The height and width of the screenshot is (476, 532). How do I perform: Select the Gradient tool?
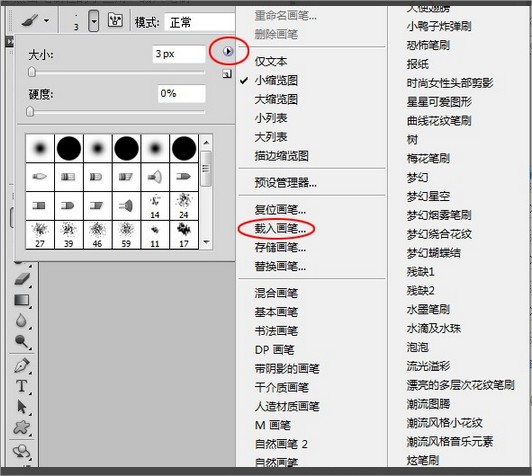coord(22,300)
